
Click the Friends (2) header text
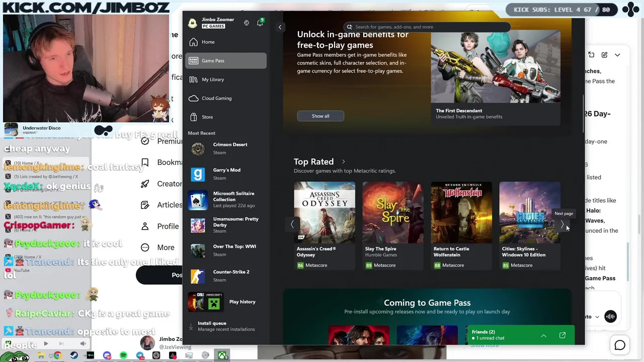click(484, 332)
